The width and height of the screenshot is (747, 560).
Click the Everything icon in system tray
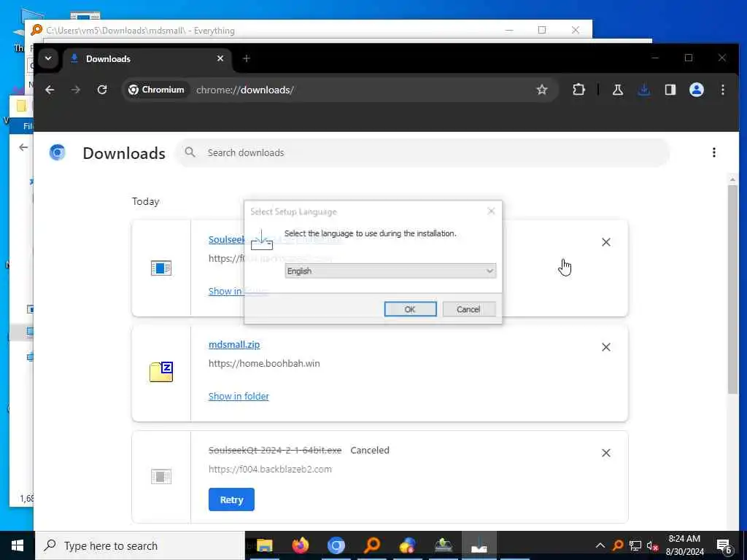(x=618, y=545)
